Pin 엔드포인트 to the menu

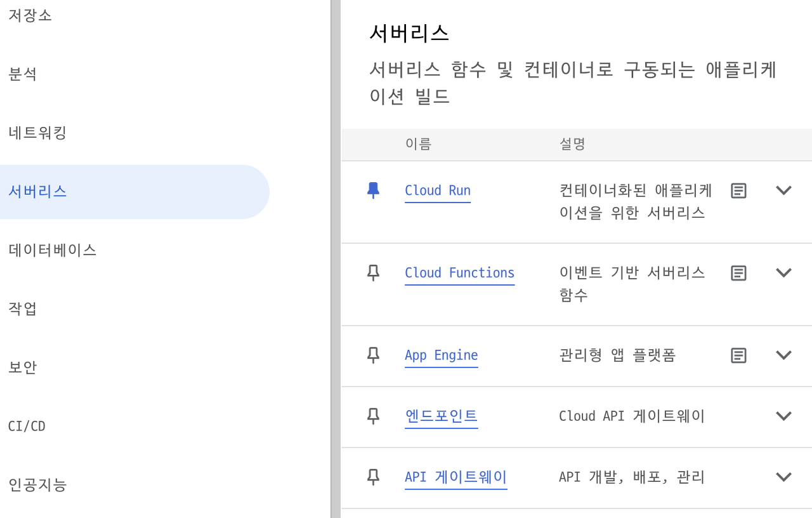373,416
